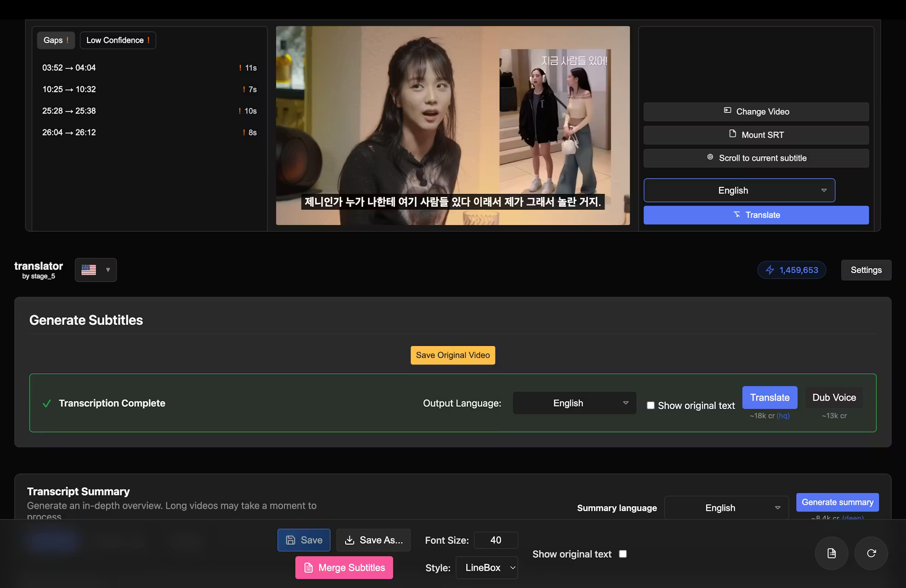This screenshot has width=906, height=588.
Task: Open the Change Video panel
Action: click(756, 111)
